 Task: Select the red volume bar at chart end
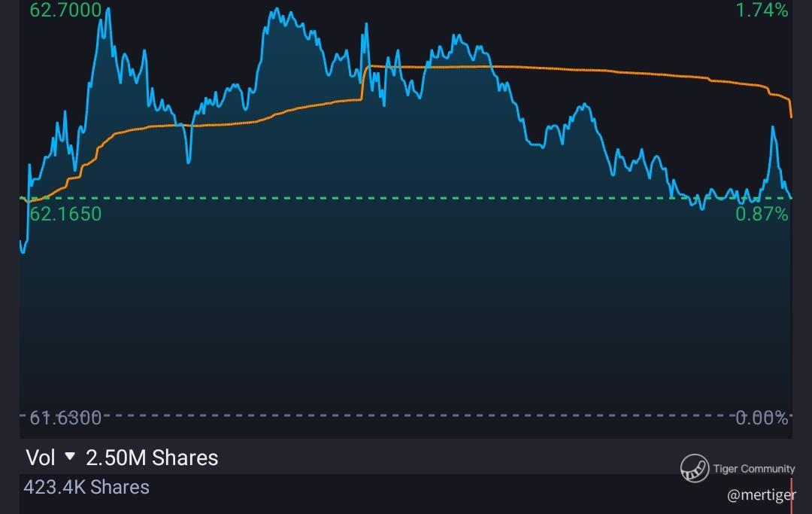791,496
